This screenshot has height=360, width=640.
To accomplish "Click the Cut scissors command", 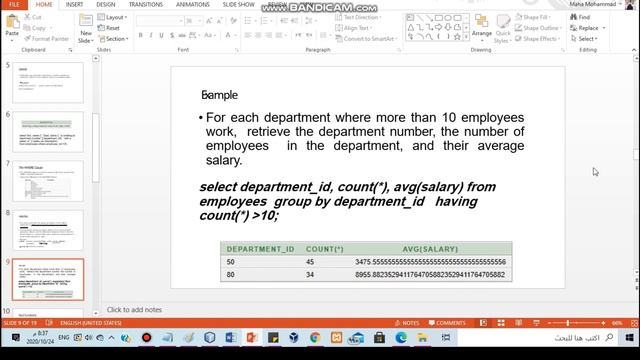I will (33, 17).
